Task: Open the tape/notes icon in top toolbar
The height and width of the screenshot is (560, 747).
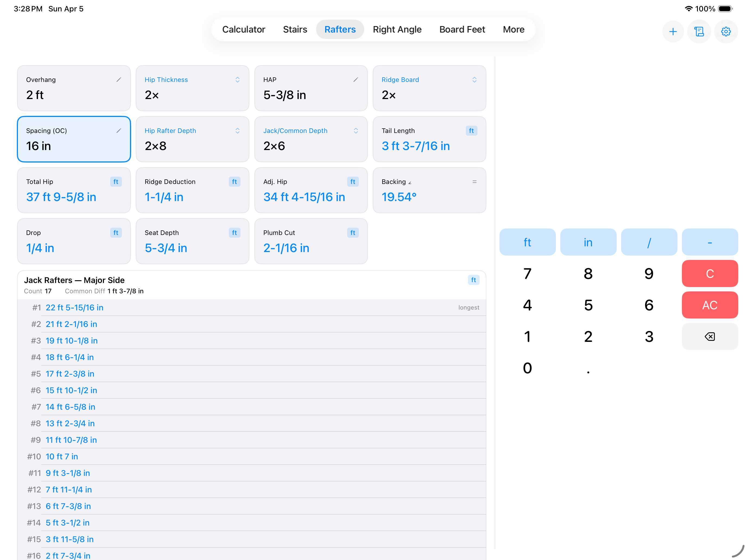Action: [699, 31]
